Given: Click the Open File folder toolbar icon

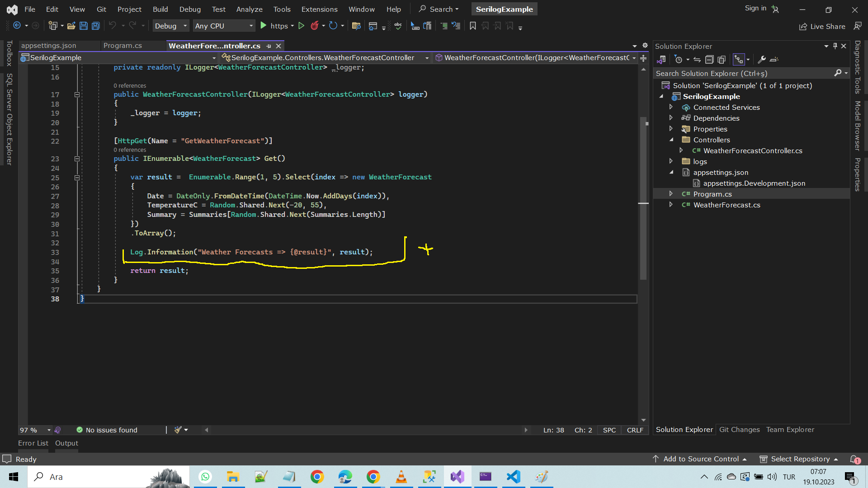Looking at the screenshot, I should 71,26.
